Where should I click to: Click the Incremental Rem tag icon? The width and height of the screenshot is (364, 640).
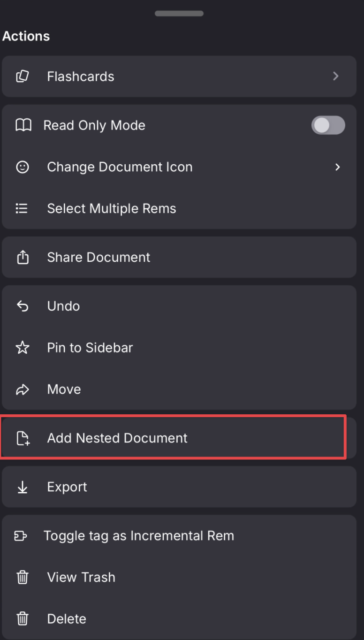coord(21,536)
